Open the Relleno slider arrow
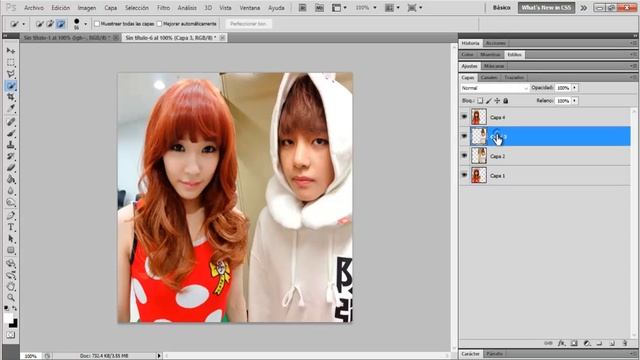640x360 pixels. click(574, 100)
